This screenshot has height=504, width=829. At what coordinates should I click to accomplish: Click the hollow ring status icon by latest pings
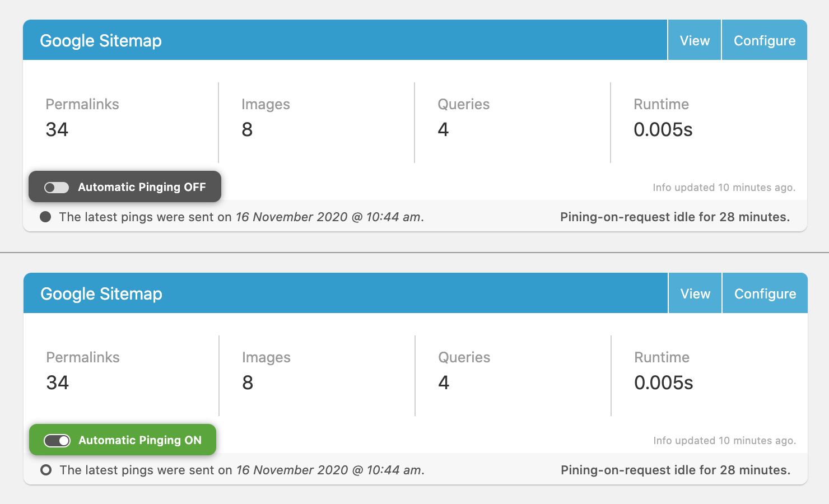point(46,470)
